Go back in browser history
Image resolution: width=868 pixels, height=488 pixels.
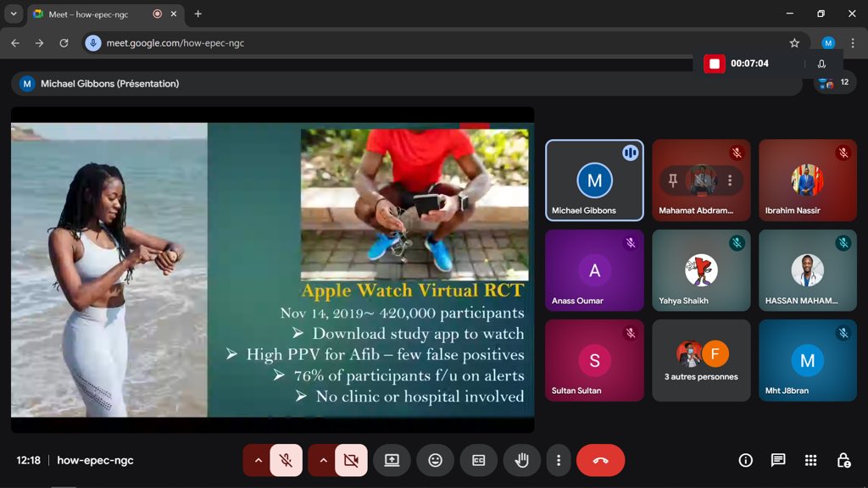[15, 43]
